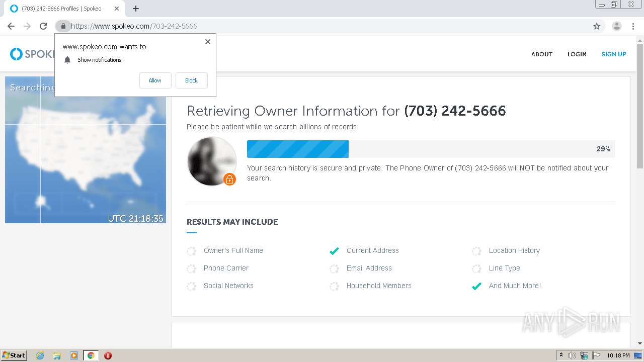Click the scrollbar down arrow
The width and height of the screenshot is (644, 362).
point(640,343)
